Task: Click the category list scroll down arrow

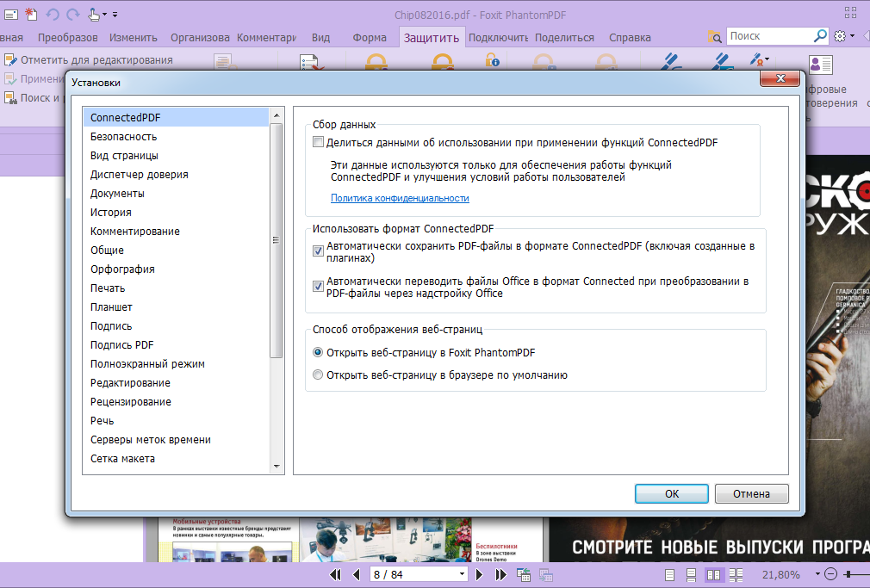Action: coord(277,467)
